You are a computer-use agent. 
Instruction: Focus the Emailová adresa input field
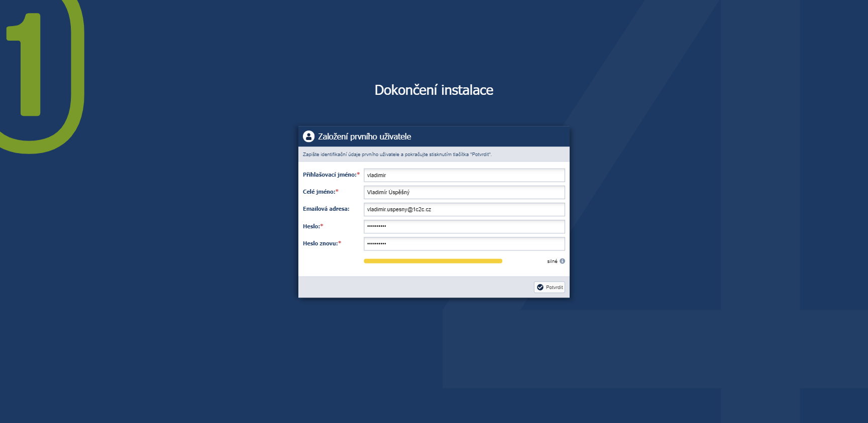(464, 209)
